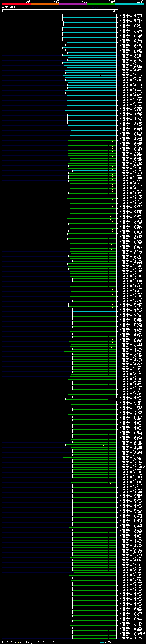Click the orange ~40% identity legend bar
The image size is (146, 644).
(x=45, y=4)
